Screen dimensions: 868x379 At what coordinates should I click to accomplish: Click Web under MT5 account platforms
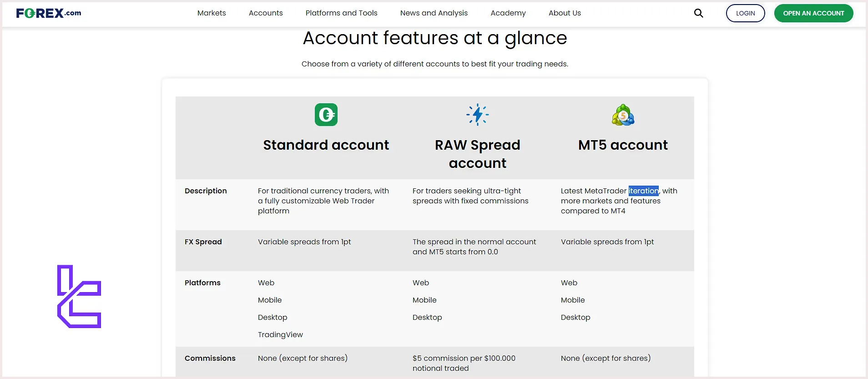pyautogui.click(x=569, y=283)
